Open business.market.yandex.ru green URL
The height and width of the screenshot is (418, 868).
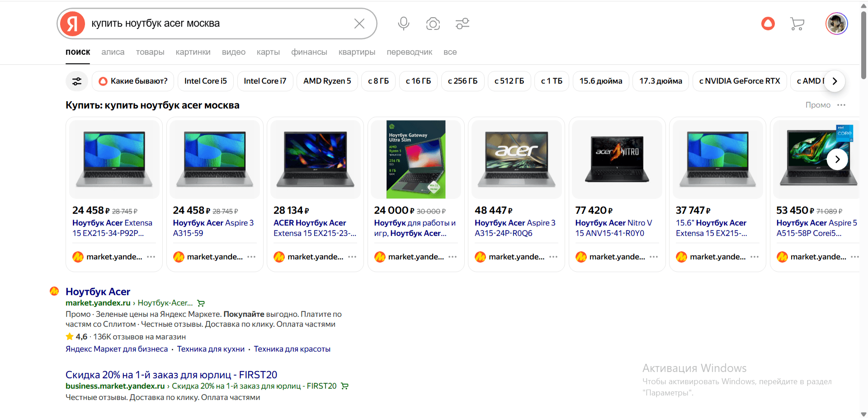pos(115,386)
